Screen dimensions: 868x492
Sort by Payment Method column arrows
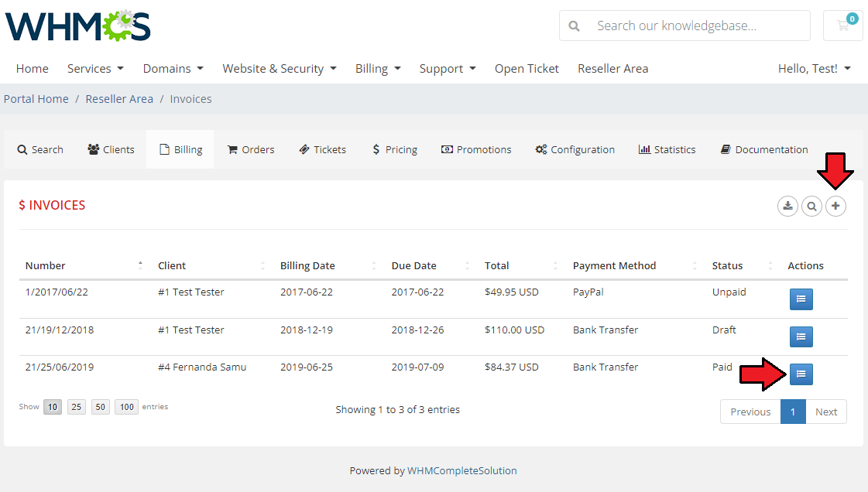point(695,265)
